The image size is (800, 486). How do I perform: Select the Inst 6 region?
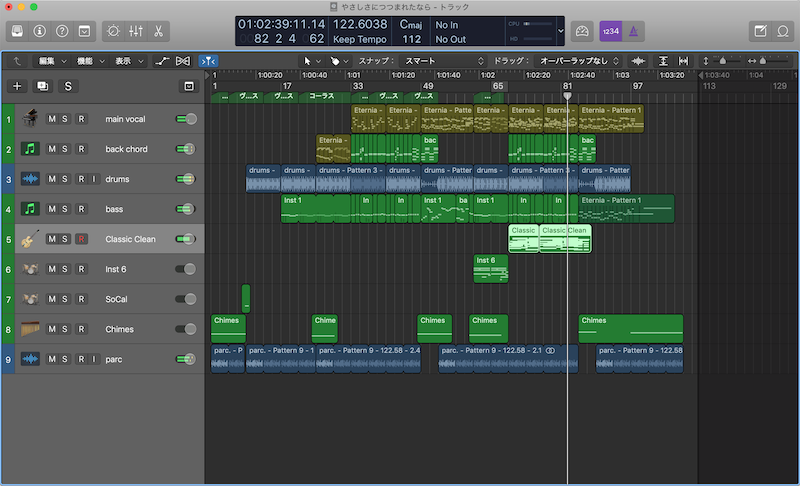click(490, 269)
